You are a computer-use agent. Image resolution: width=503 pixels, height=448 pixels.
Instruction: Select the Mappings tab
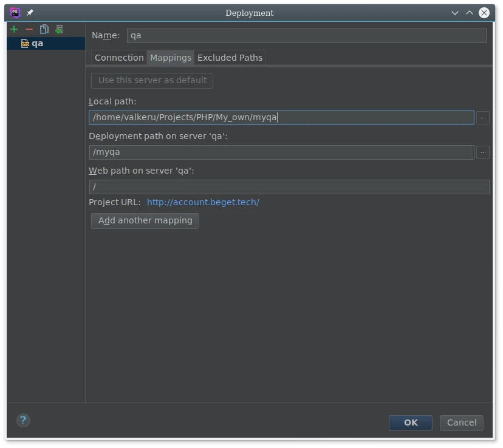(x=171, y=58)
